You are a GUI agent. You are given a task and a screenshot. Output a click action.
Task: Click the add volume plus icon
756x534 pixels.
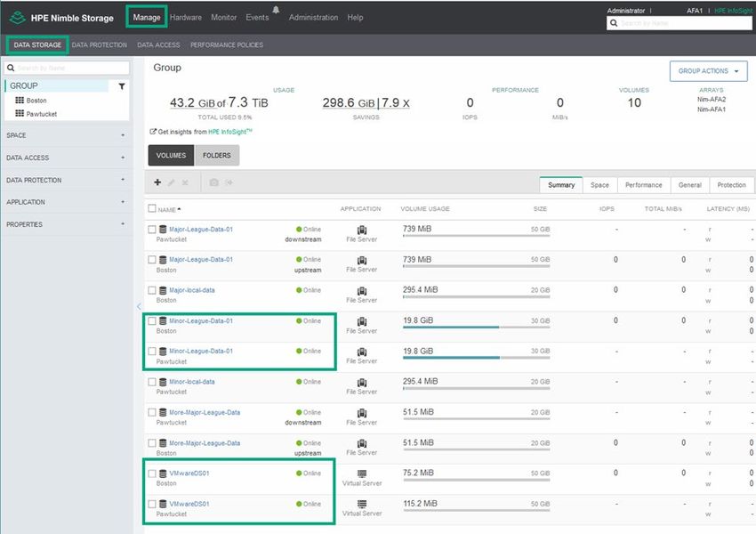click(157, 182)
